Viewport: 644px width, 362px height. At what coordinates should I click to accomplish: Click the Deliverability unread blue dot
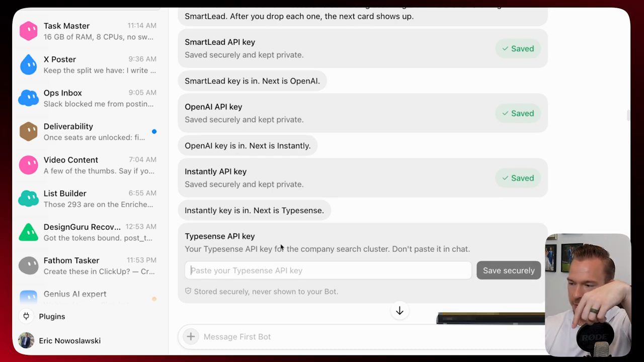[x=154, y=132]
